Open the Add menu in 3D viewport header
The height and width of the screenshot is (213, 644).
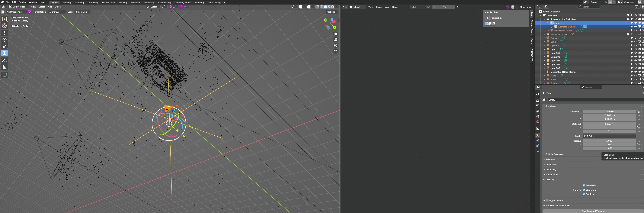[x=50, y=7]
